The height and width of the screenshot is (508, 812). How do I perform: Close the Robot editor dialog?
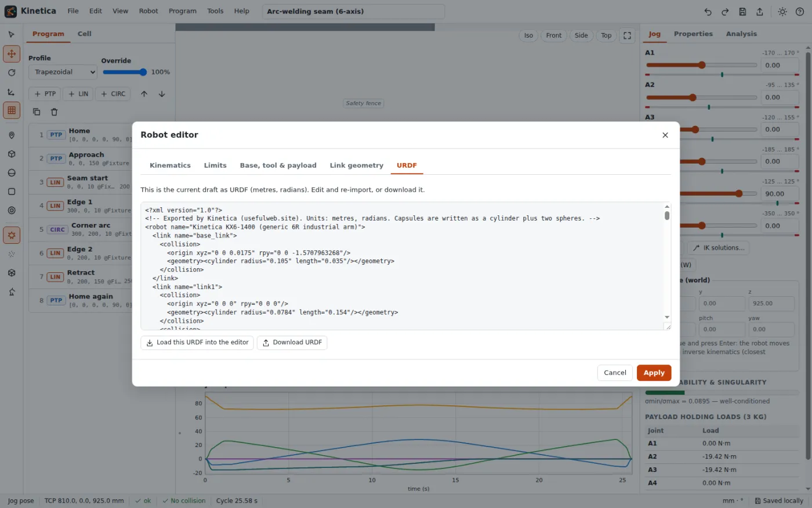665,135
